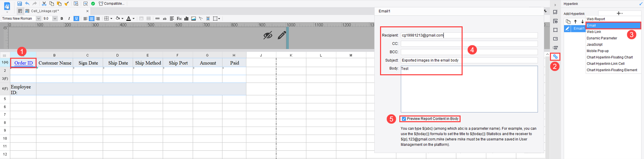Choose JavaScript from hyperlink menu
The height and width of the screenshot is (159, 644).
(x=613, y=45)
